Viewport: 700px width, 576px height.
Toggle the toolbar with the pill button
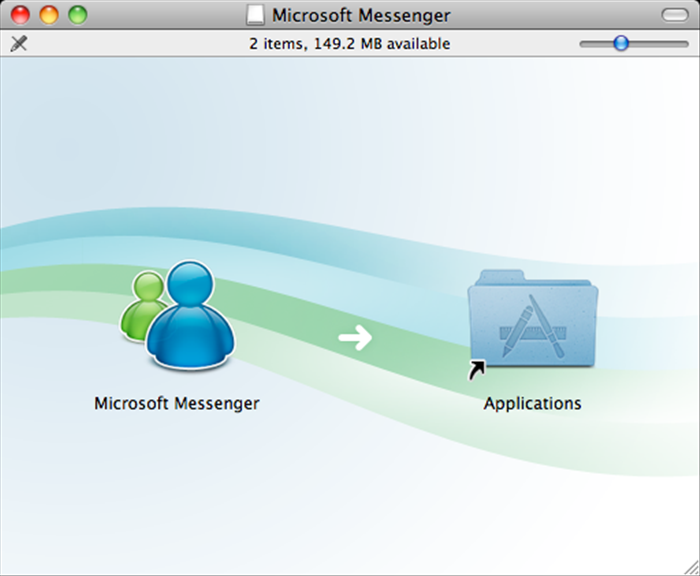[675, 16]
